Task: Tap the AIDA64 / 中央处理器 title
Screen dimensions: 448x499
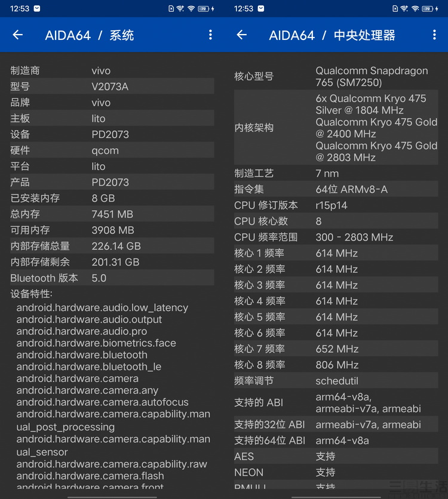Action: 332,35
